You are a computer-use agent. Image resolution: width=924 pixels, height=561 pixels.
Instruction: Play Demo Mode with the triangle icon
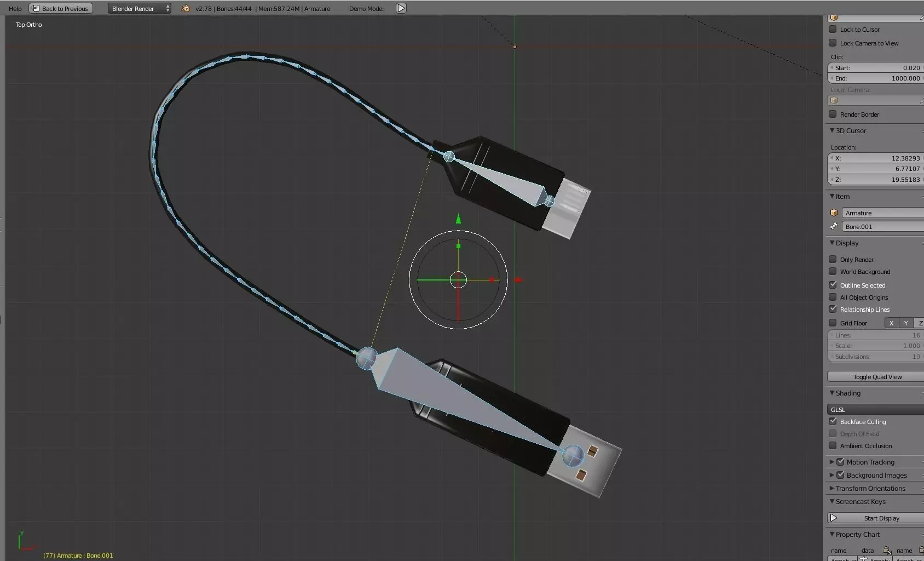pyautogui.click(x=401, y=8)
